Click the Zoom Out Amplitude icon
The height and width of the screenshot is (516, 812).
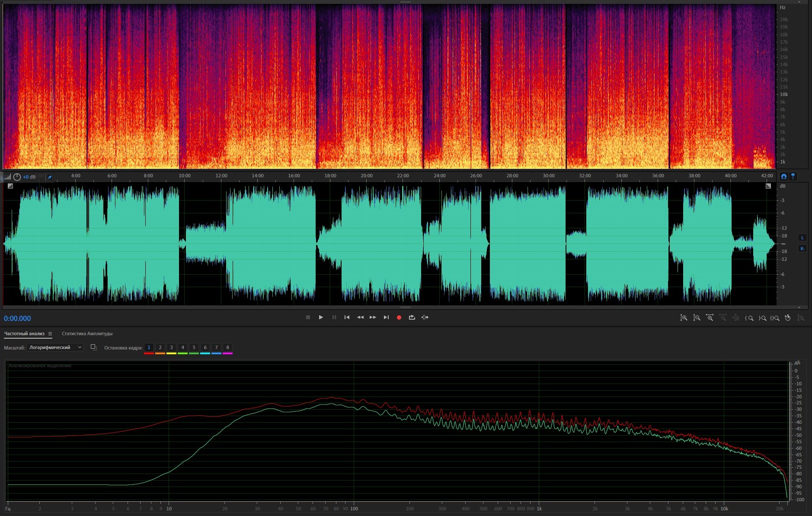click(x=697, y=318)
